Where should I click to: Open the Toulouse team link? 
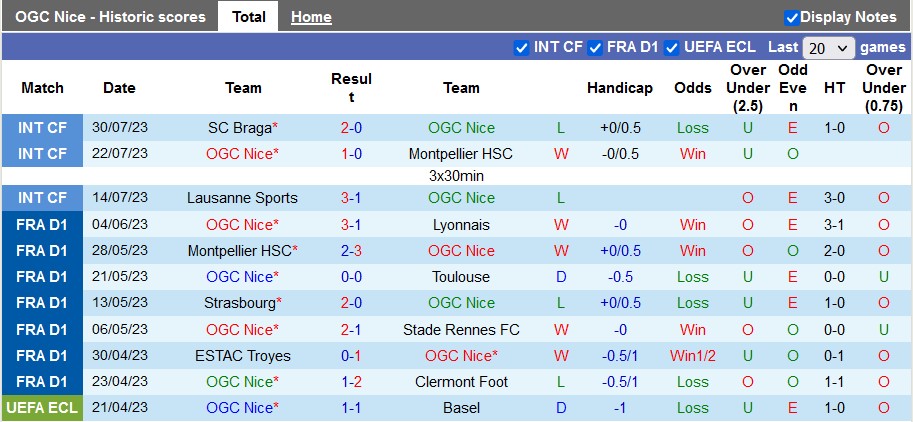(x=461, y=277)
